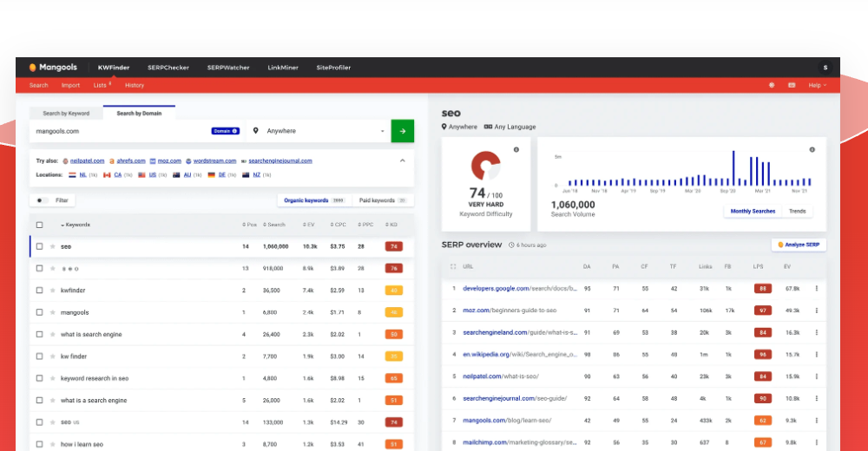
Task: Click the Mangools logo in the header
Action: (x=53, y=68)
